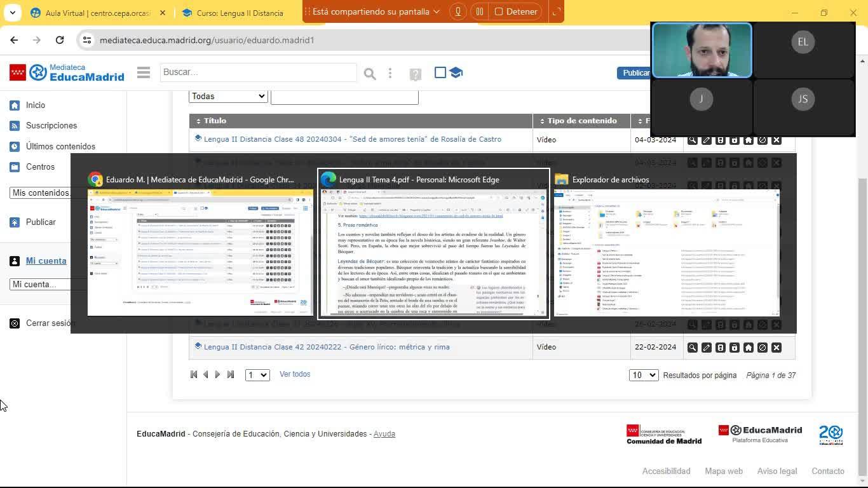Viewport: 868px width, 488px height.
Task: Open Aviso legal footer link
Action: click(x=777, y=471)
